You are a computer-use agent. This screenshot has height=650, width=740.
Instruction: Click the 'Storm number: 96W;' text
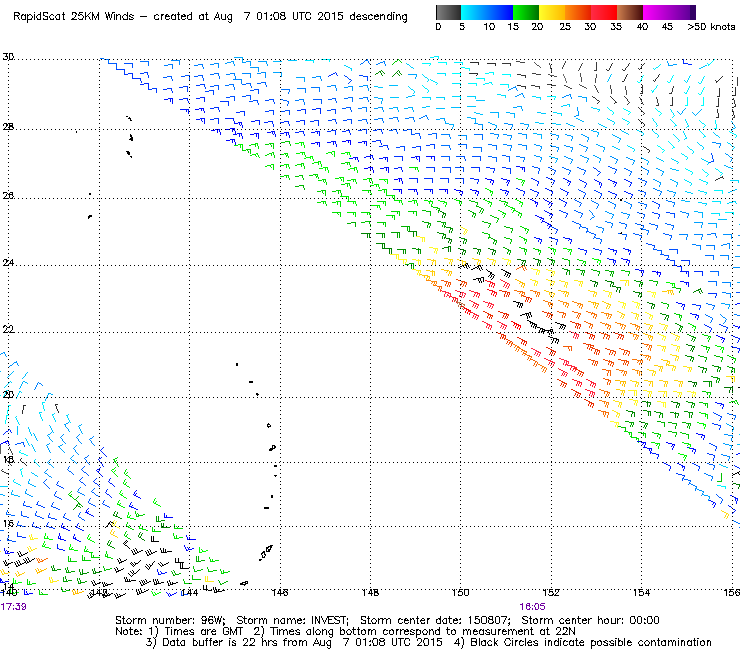coord(170,620)
